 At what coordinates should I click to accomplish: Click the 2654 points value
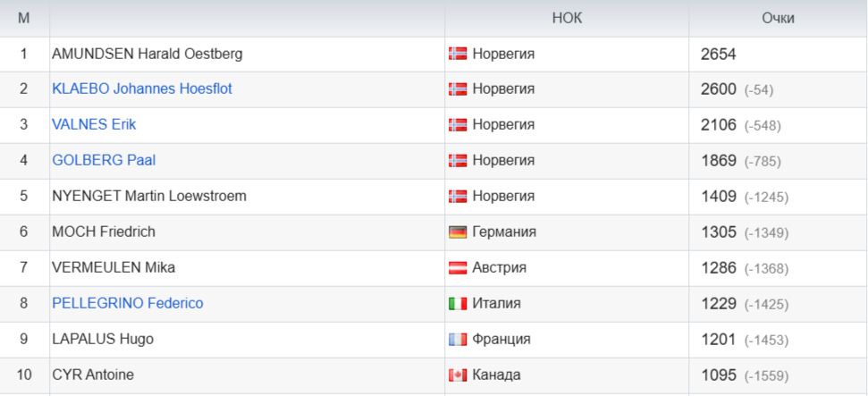pos(718,55)
